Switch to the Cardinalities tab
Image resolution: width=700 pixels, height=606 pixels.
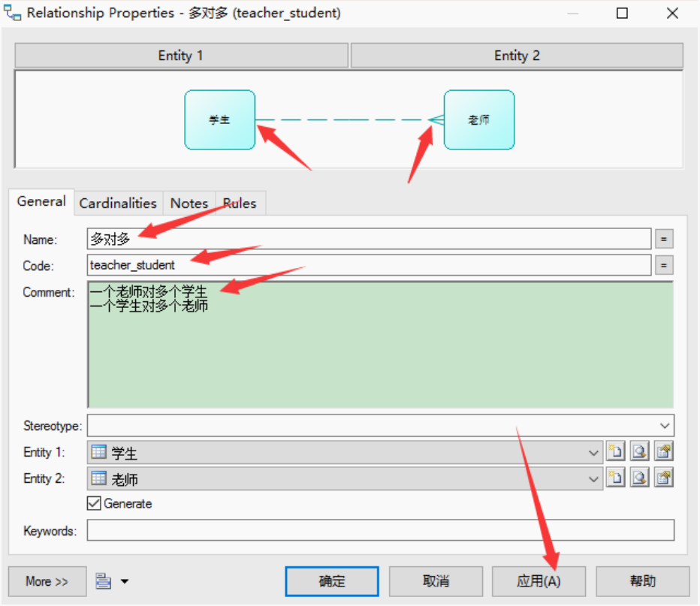[118, 204]
